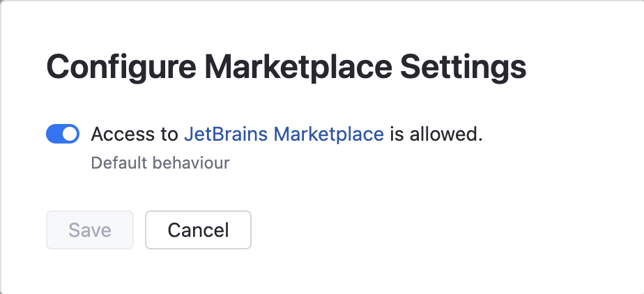Click the white knob of the toggle
This screenshot has width=644, height=294.
point(70,134)
